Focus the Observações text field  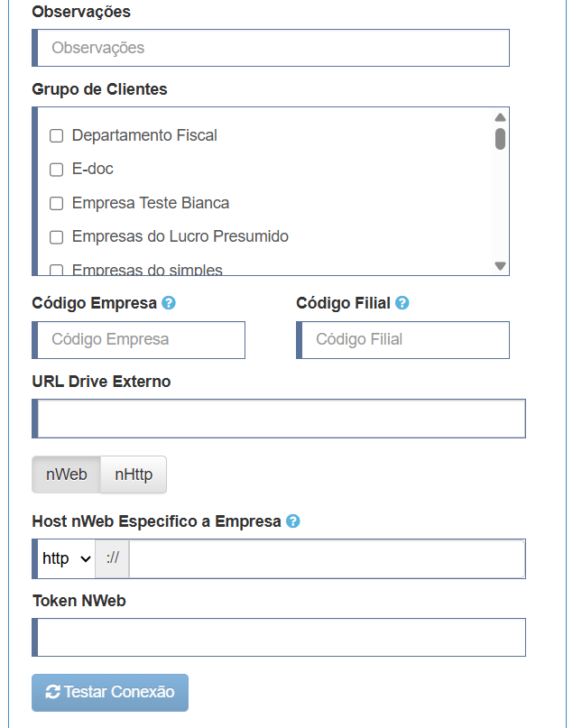point(271,48)
